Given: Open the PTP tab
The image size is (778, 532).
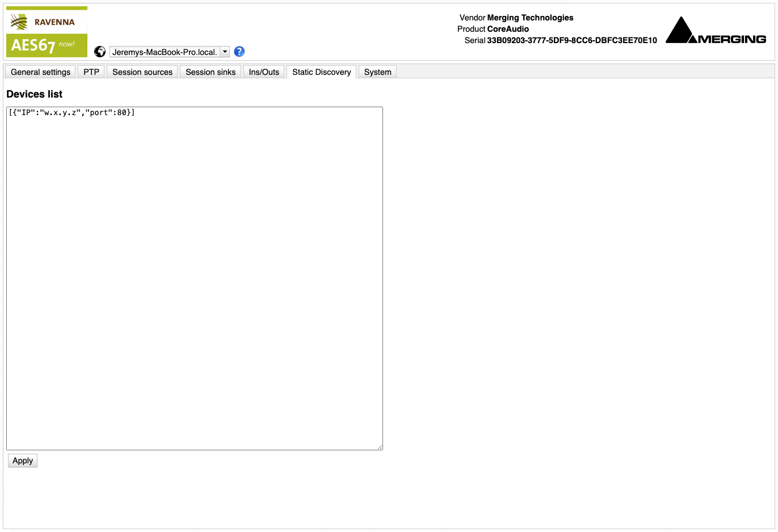Looking at the screenshot, I should point(91,72).
